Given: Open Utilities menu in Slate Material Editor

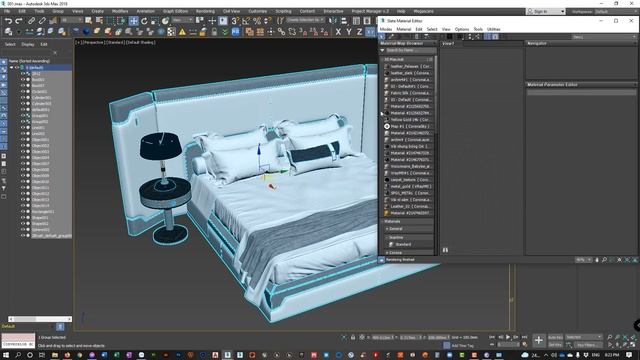Looking at the screenshot, I should [493, 29].
